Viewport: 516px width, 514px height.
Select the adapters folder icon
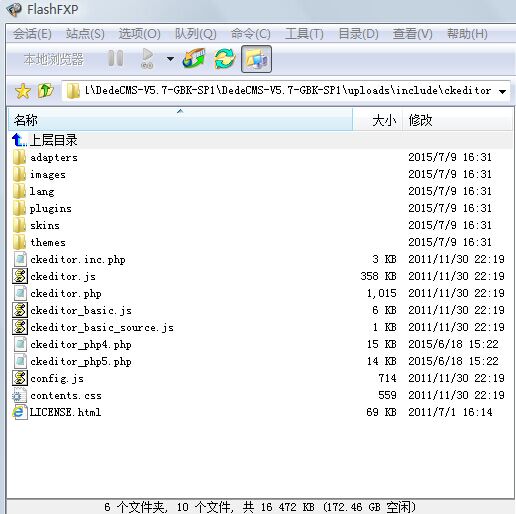[x=19, y=157]
